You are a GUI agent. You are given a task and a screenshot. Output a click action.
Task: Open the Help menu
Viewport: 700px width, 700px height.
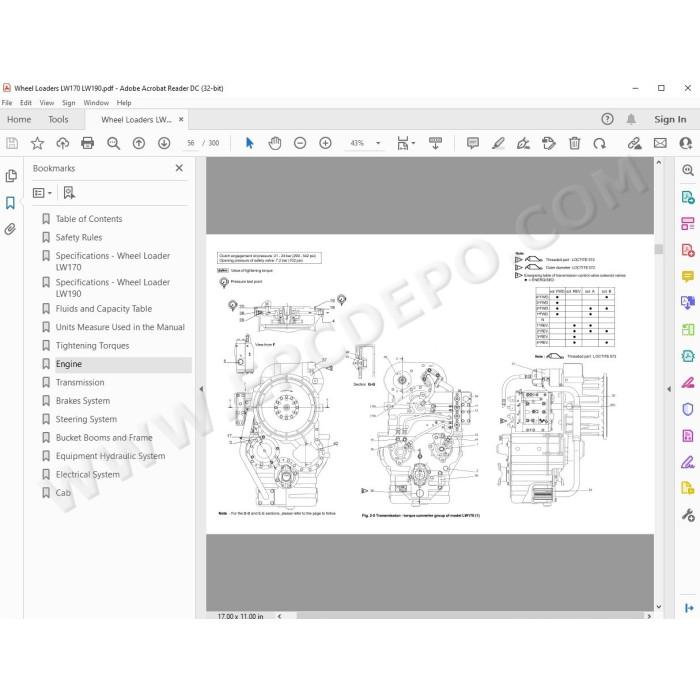coord(124,103)
